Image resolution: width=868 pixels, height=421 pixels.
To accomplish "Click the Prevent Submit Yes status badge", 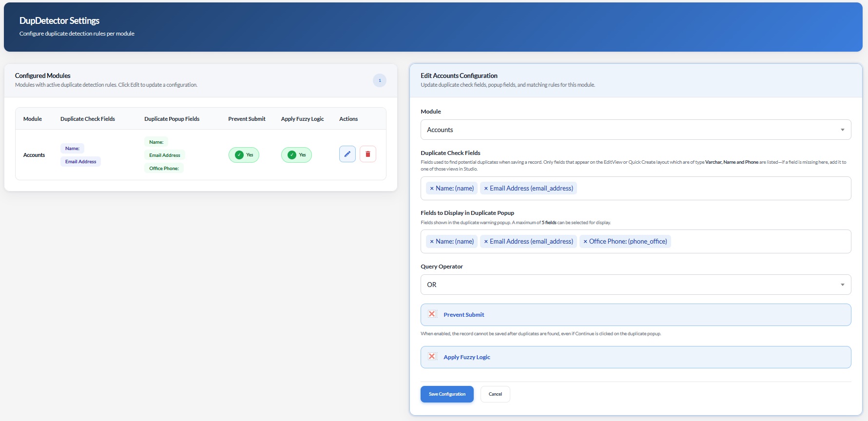I will pyautogui.click(x=244, y=155).
